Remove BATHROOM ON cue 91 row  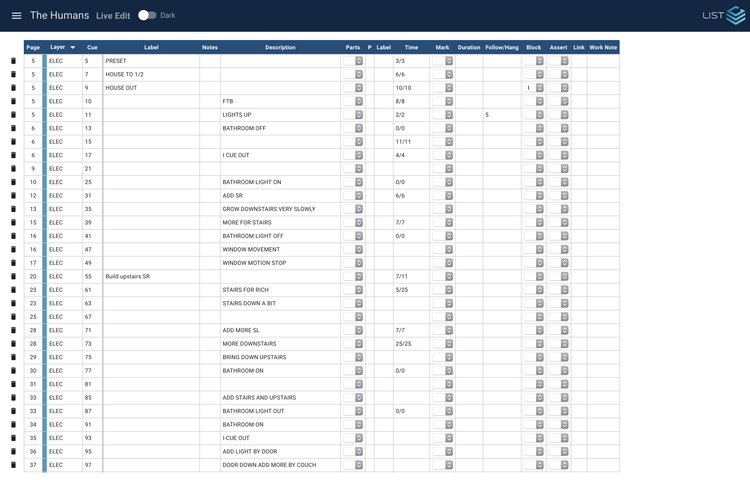13,425
